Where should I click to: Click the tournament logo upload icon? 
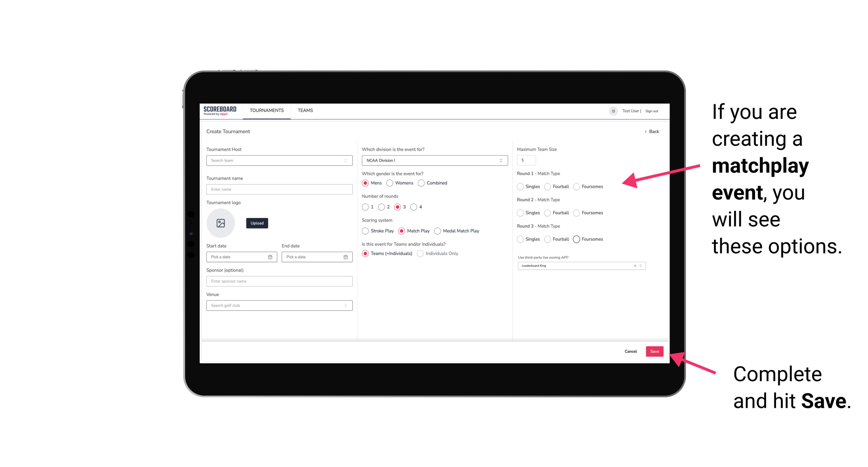click(x=221, y=224)
